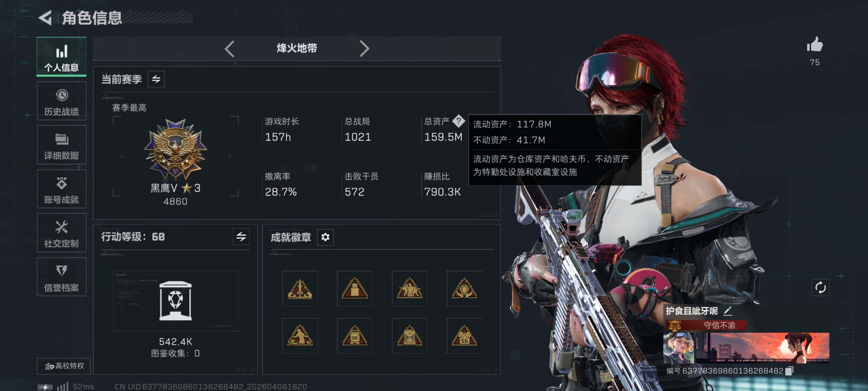Click the 高校特权 button
Viewport: 868px width, 391px height.
click(x=64, y=366)
